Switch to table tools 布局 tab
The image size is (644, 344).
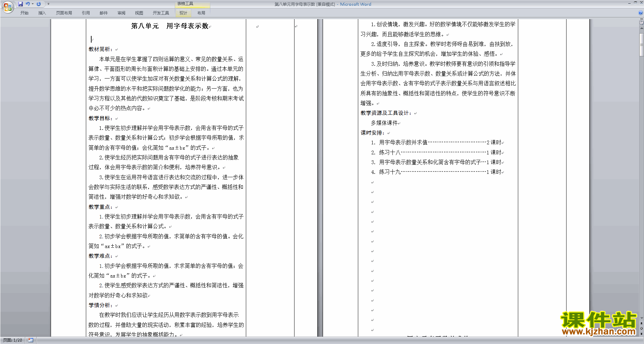(201, 13)
